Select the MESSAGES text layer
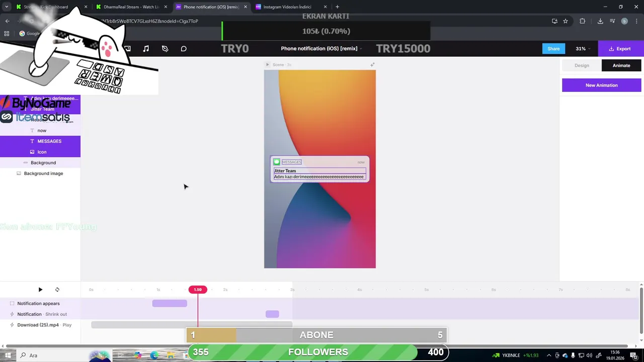This screenshot has width=644, height=362. pos(40,141)
